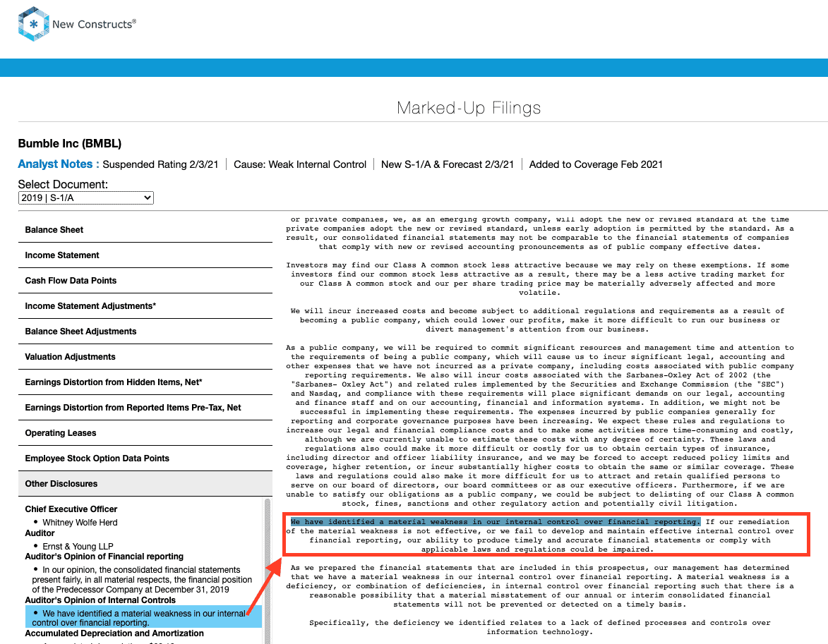Select the Ernst & Young LLP auditor entry
The height and width of the screenshot is (644, 828).
(x=78, y=547)
